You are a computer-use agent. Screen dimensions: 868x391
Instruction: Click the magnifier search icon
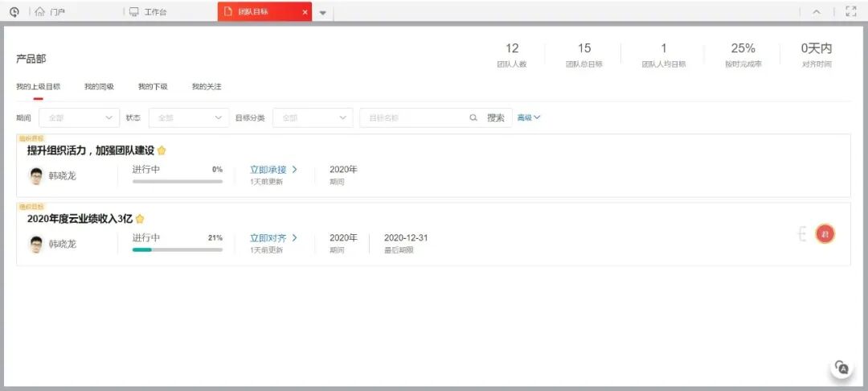[x=473, y=118]
